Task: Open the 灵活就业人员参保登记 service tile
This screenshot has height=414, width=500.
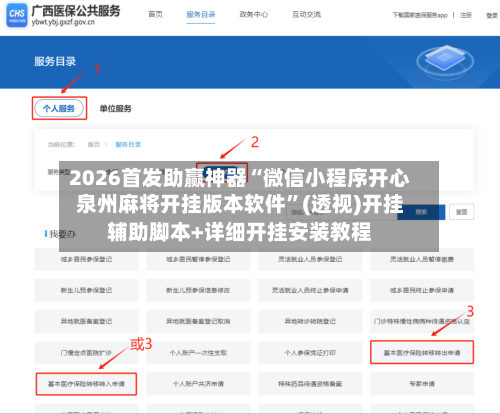Action: (310, 259)
